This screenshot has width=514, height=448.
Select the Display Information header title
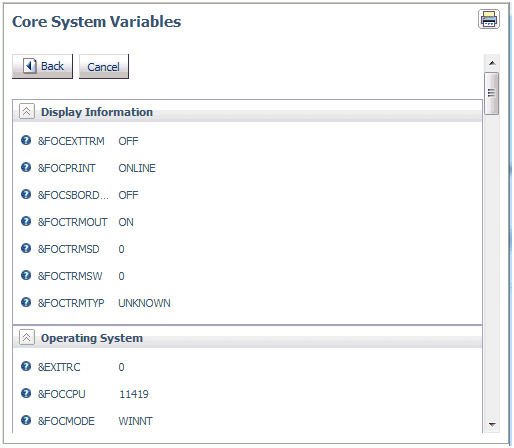pos(97,112)
